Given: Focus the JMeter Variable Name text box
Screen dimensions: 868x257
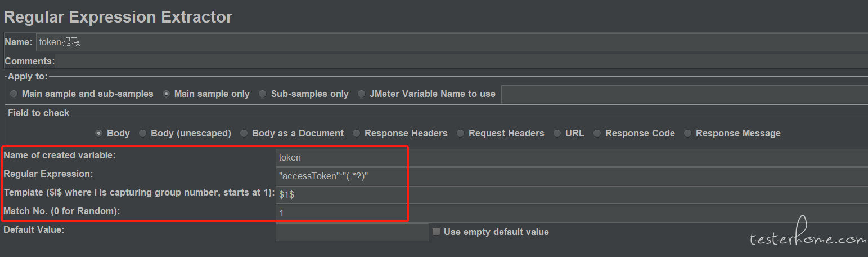Looking at the screenshot, I should 685,94.
